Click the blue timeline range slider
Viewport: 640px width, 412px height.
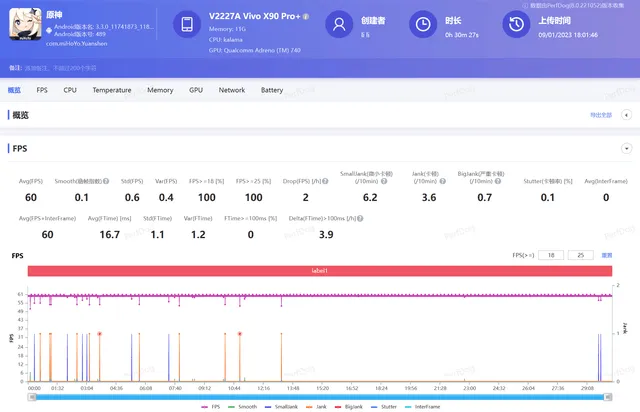point(320,396)
